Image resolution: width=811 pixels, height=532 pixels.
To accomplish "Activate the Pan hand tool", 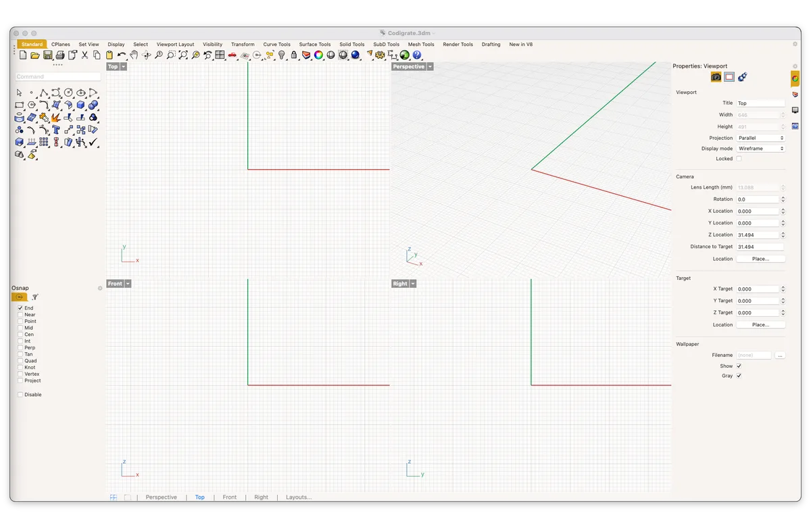I will 134,55.
